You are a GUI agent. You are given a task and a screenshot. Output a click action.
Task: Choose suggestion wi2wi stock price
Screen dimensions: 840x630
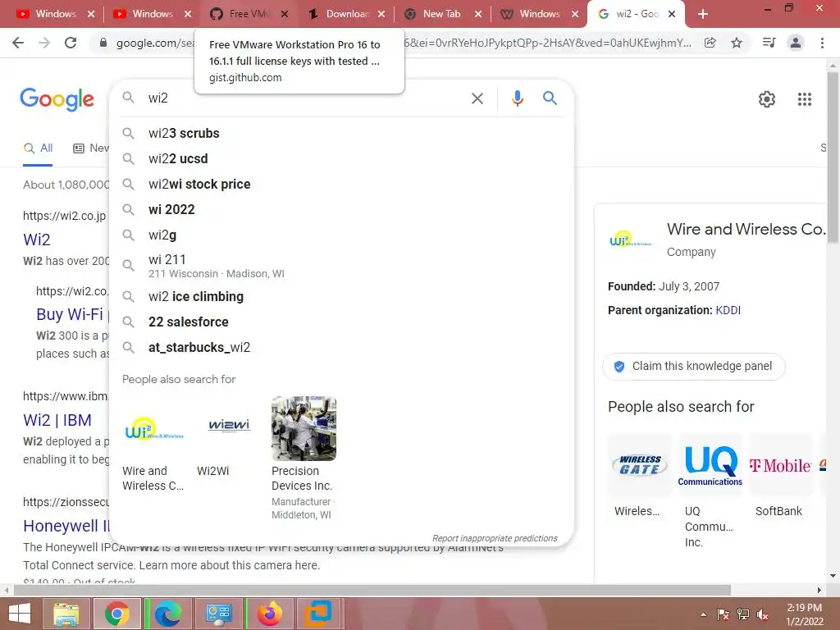pos(342,185)
